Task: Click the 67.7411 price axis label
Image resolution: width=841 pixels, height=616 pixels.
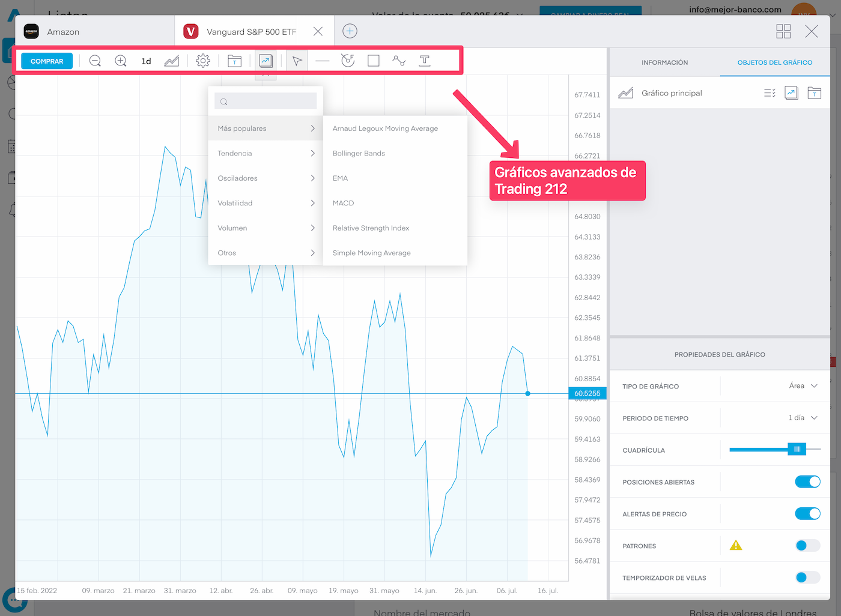Action: coord(587,95)
